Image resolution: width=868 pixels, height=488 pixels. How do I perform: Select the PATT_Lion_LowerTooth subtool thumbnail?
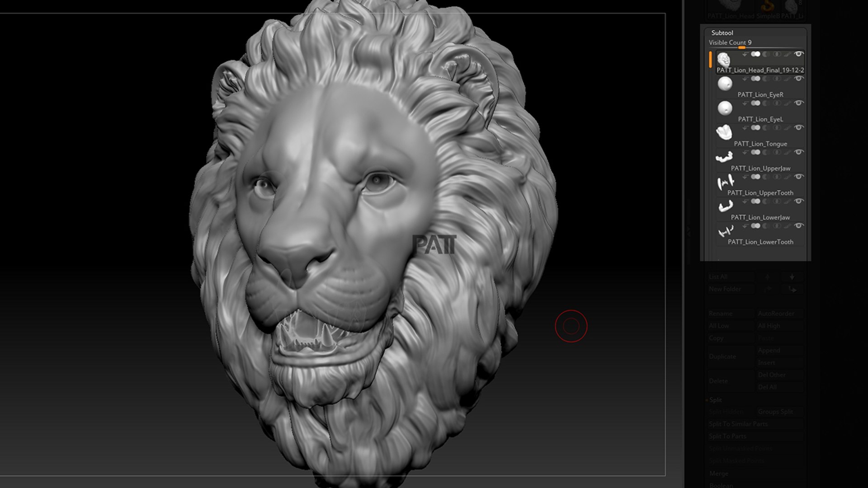click(x=725, y=231)
